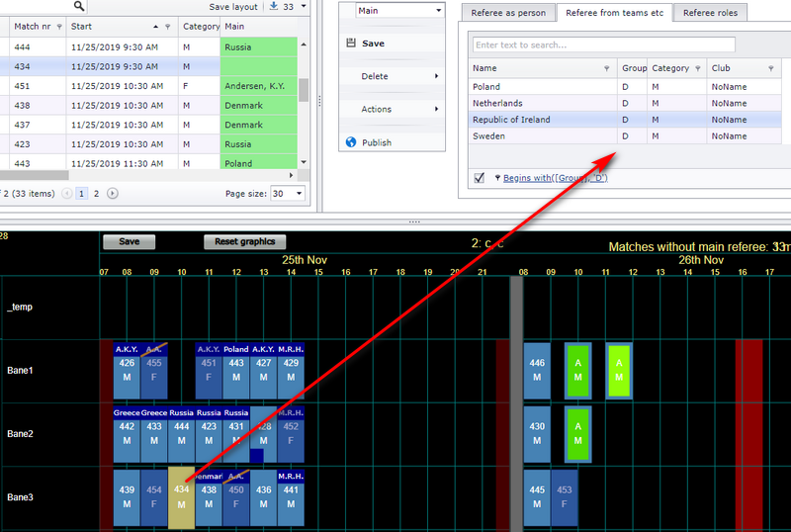Click the filter funnel icon beside Begins with
The height and width of the screenshot is (532, 791).
coord(497,178)
